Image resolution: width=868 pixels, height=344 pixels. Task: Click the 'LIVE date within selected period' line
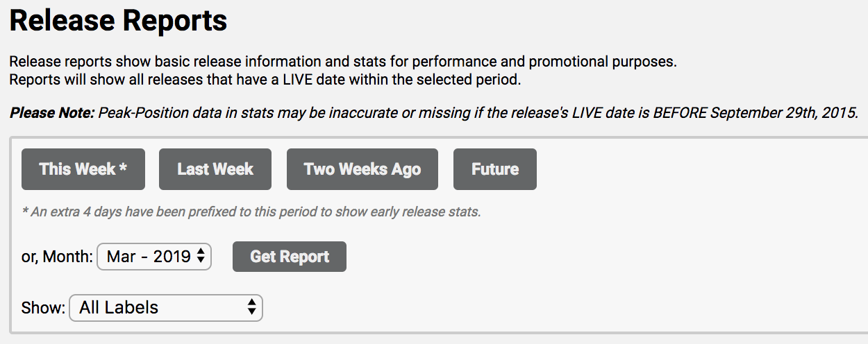[265, 79]
